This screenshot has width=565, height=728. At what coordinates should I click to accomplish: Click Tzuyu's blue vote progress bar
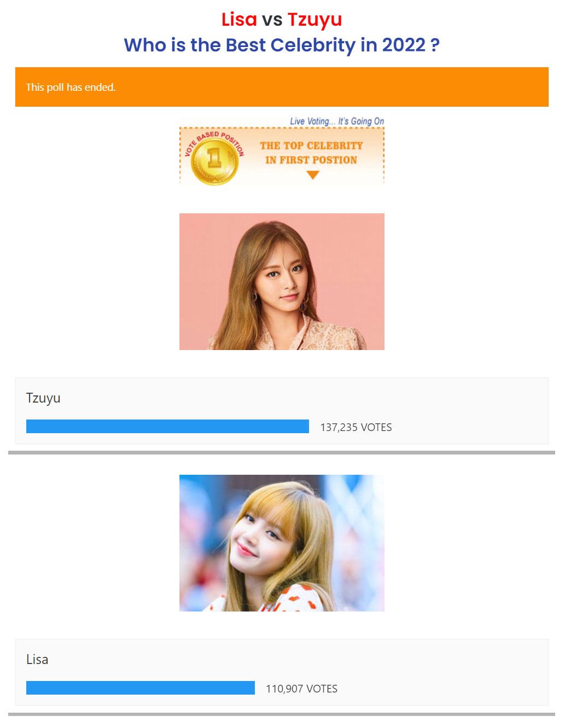pyautogui.click(x=167, y=427)
